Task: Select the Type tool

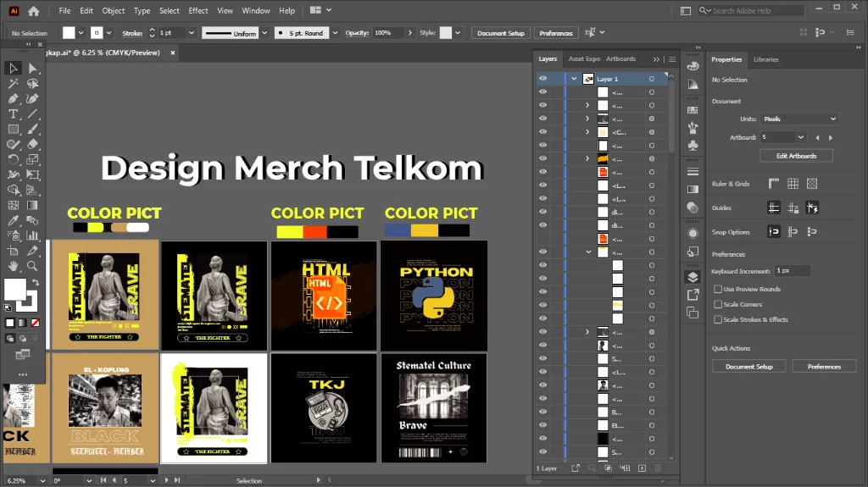Action: [x=14, y=114]
